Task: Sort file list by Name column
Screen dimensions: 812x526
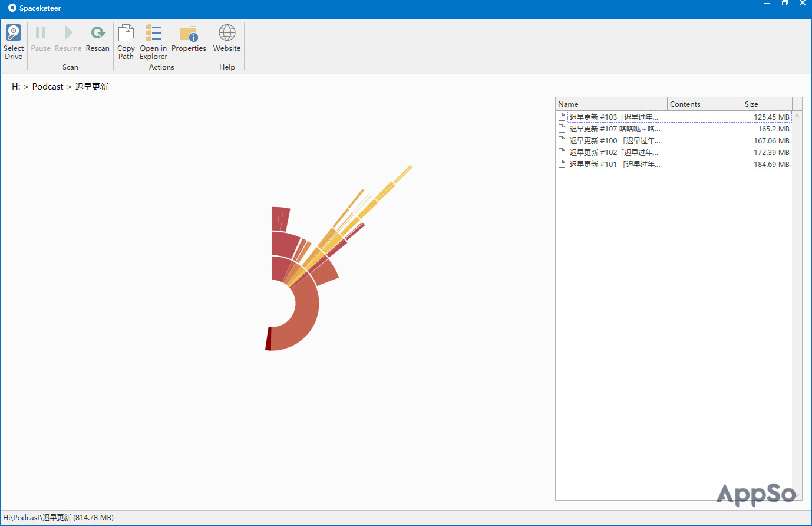Action: point(610,104)
